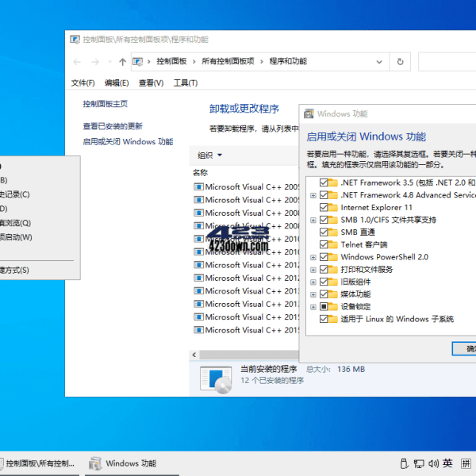
Task: Click the network tray icon
Action: point(418,463)
